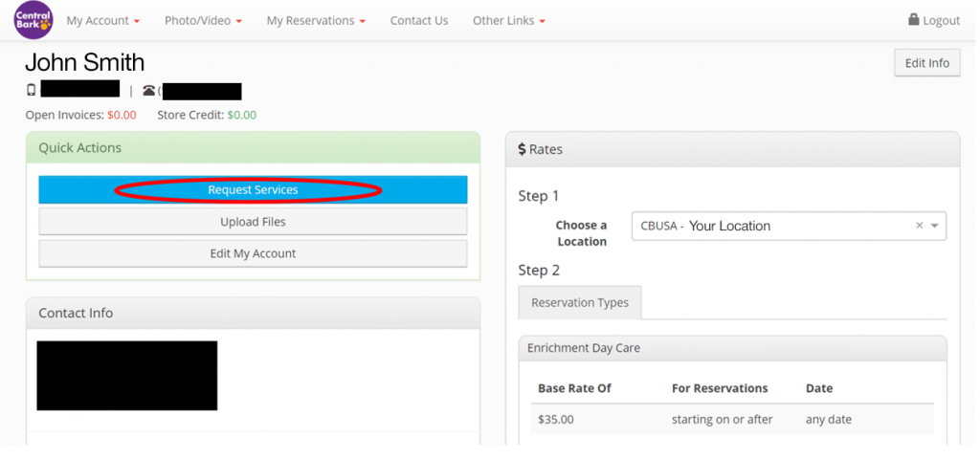Open the My Reservations dropdown
Screen dimensions: 980x458
tap(316, 21)
